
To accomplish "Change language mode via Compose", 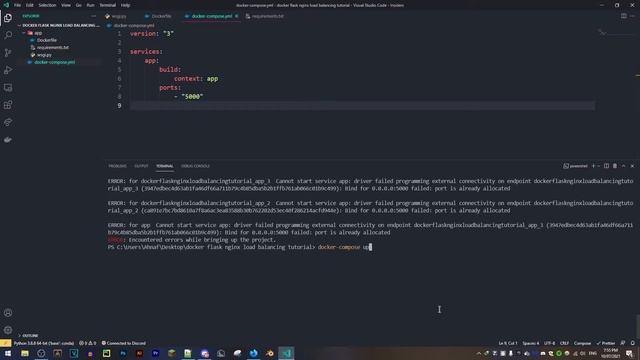I will 582,343.
